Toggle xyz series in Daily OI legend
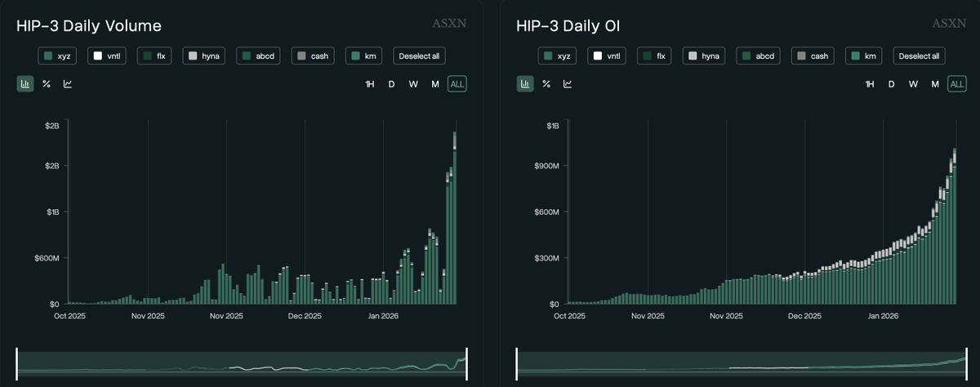This screenshot has height=387, width=980. (559, 56)
